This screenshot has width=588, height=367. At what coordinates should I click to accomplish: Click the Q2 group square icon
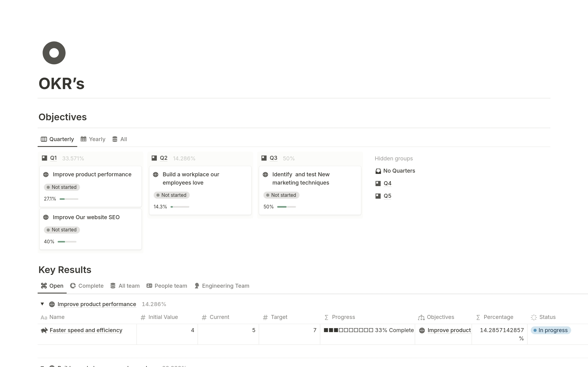[154, 158]
